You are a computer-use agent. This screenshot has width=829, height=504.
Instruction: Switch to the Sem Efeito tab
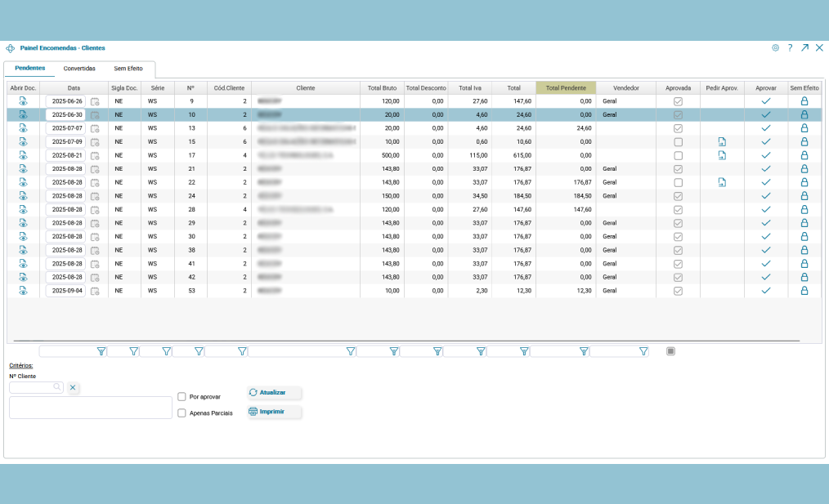pos(128,69)
